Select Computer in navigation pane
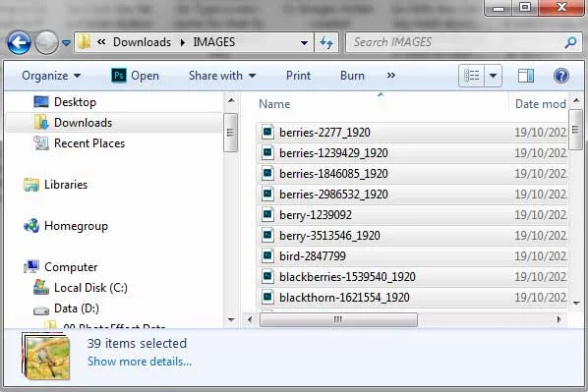 click(71, 267)
